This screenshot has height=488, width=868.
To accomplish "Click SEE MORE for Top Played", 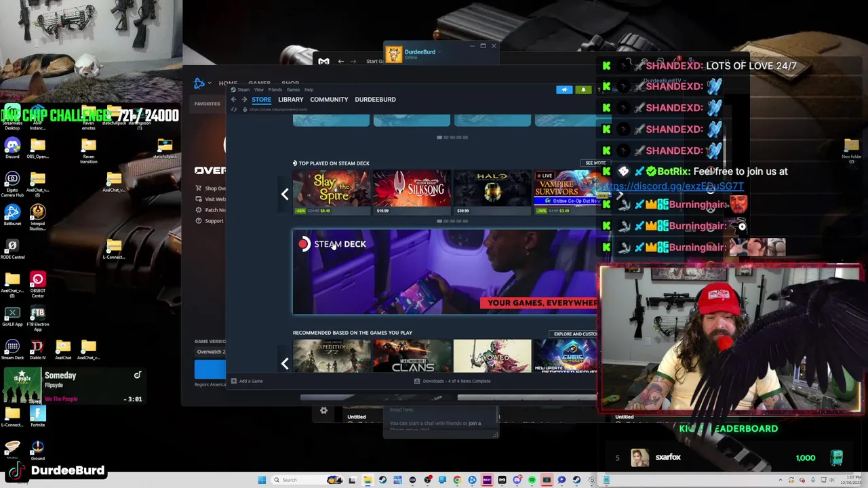I will pyautogui.click(x=595, y=163).
